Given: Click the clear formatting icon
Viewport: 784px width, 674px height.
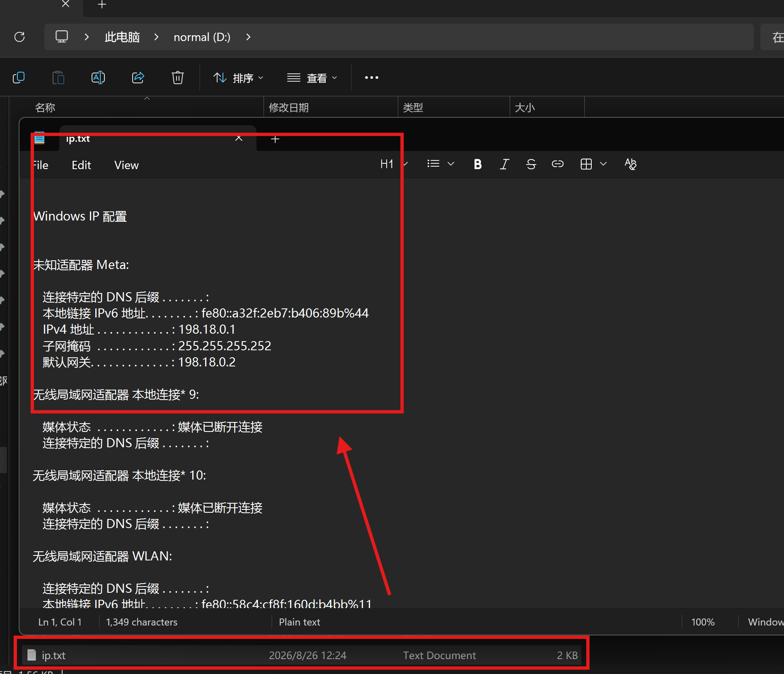Looking at the screenshot, I should [630, 164].
